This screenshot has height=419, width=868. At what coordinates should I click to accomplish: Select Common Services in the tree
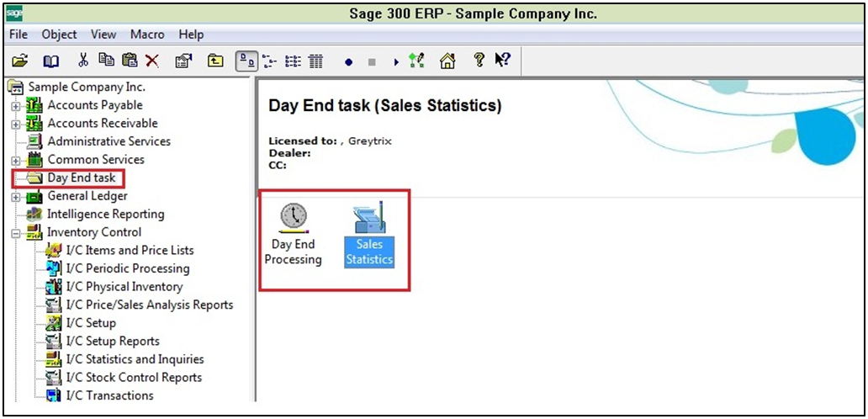pyautogui.click(x=96, y=159)
